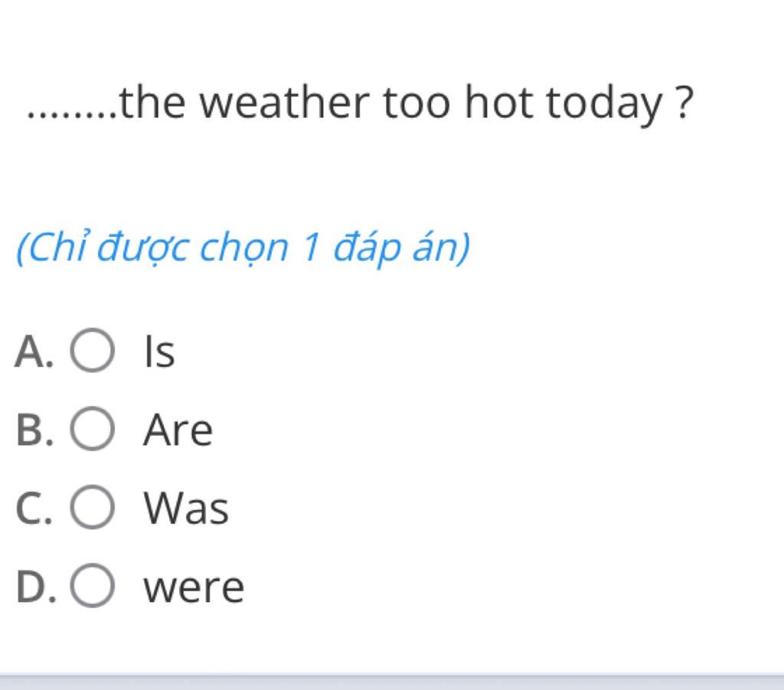Click the word today in the question
The height and width of the screenshot is (690, 784).
click(x=605, y=105)
